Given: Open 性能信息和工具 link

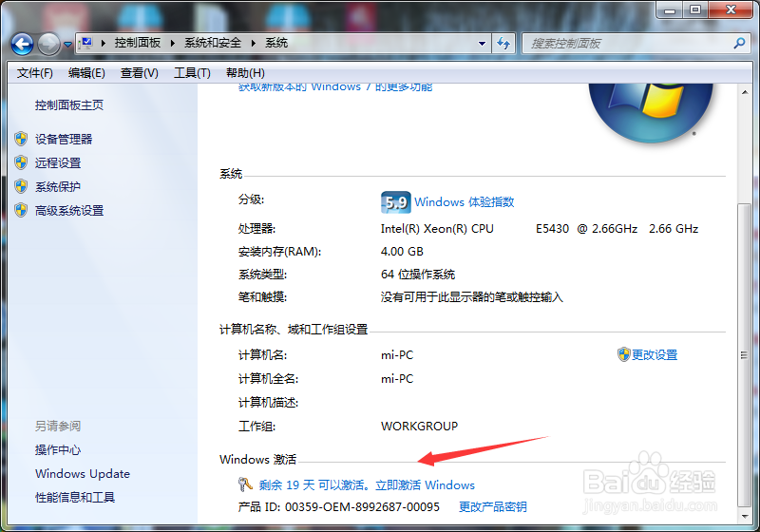Looking at the screenshot, I should coord(75,497).
